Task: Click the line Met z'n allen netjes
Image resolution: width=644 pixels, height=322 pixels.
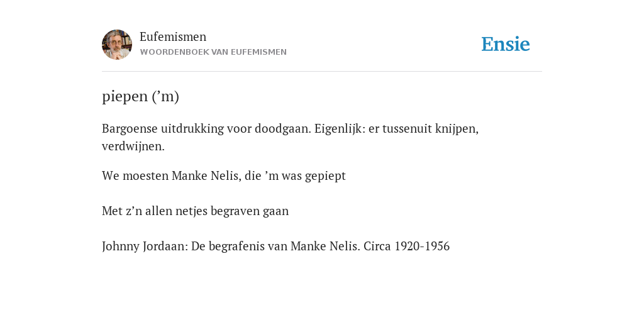Action: [x=195, y=211]
